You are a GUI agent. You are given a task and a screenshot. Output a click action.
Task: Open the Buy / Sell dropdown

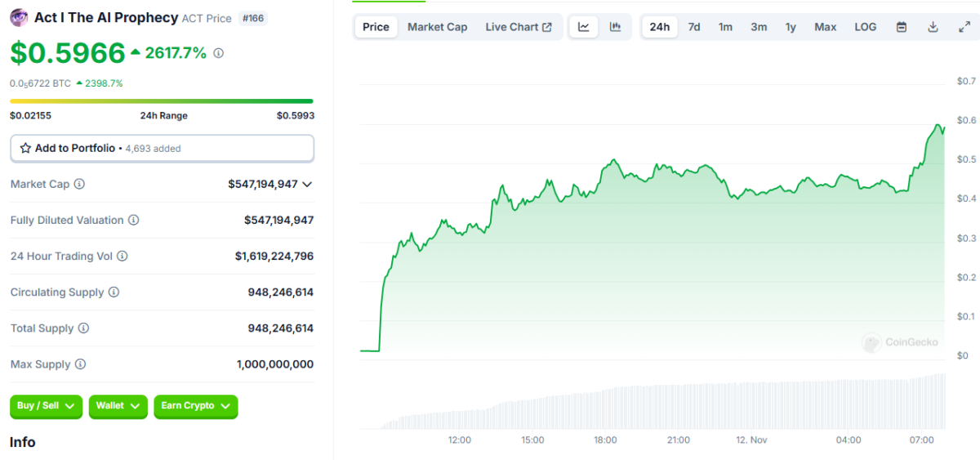point(46,406)
